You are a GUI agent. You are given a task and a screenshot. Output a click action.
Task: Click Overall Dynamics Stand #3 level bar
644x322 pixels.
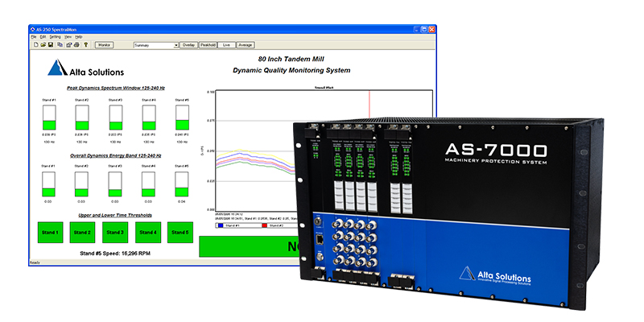[x=115, y=184]
